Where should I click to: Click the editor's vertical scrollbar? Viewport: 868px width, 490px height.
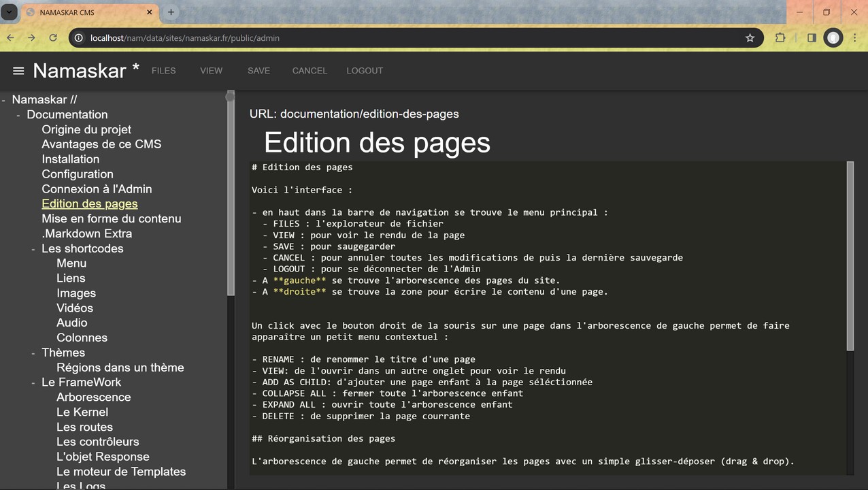tap(850, 255)
